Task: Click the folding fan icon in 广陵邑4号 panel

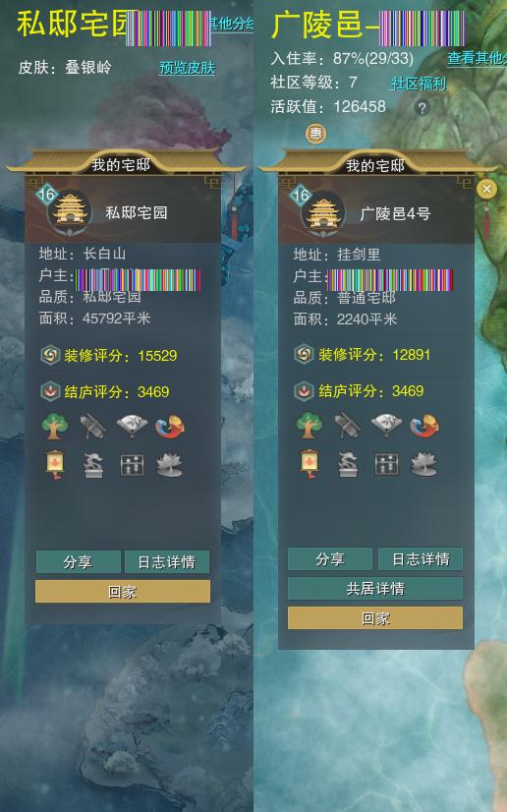Action: pos(386,425)
